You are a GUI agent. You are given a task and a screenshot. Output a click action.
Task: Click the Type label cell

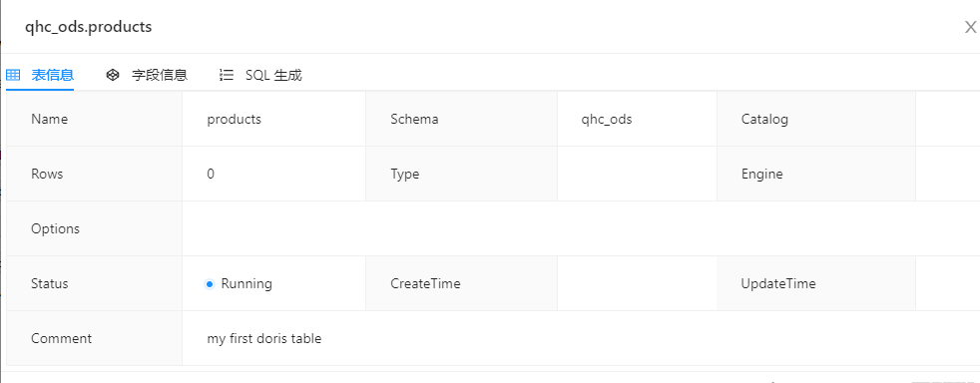point(461,174)
